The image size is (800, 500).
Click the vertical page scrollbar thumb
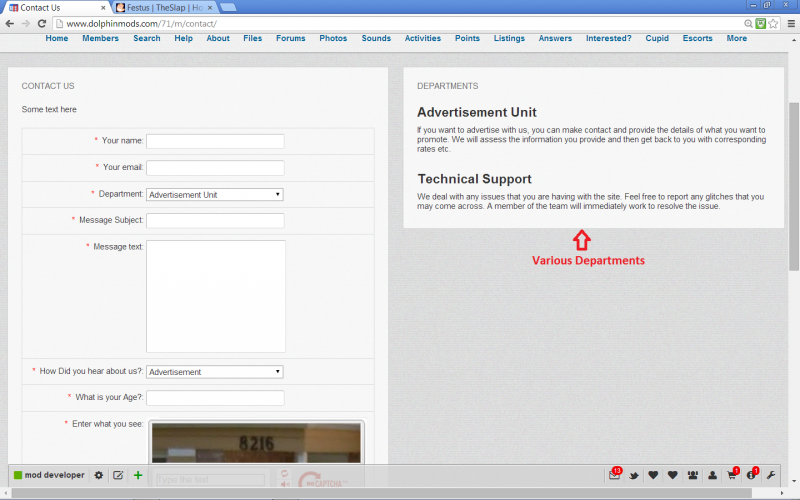click(794, 187)
